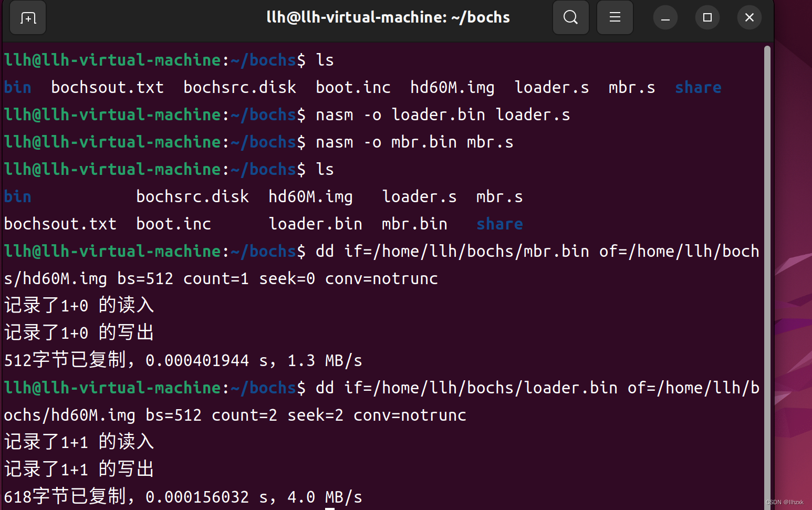Minimize the terminal window
Image resolution: width=812 pixels, height=510 pixels.
[665, 18]
